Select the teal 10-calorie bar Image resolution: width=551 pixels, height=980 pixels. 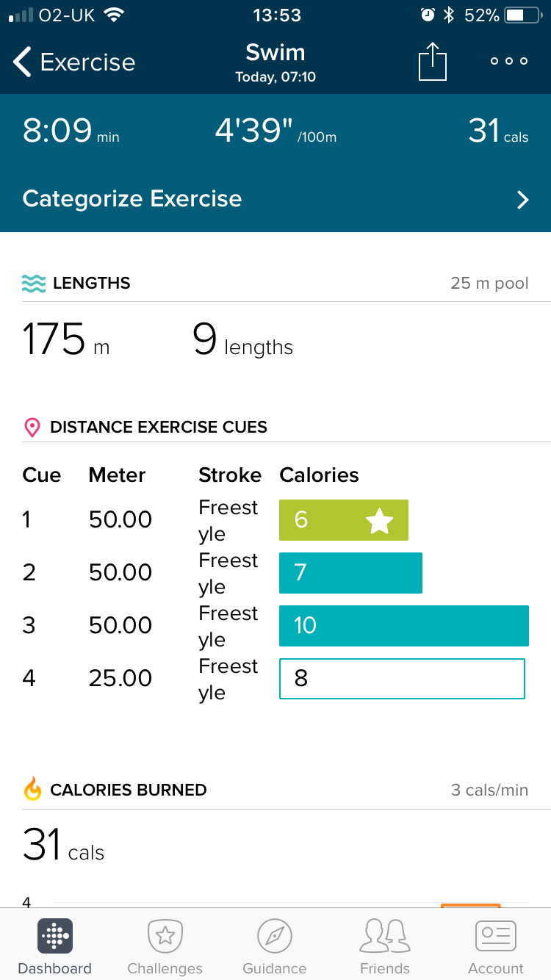pos(404,625)
